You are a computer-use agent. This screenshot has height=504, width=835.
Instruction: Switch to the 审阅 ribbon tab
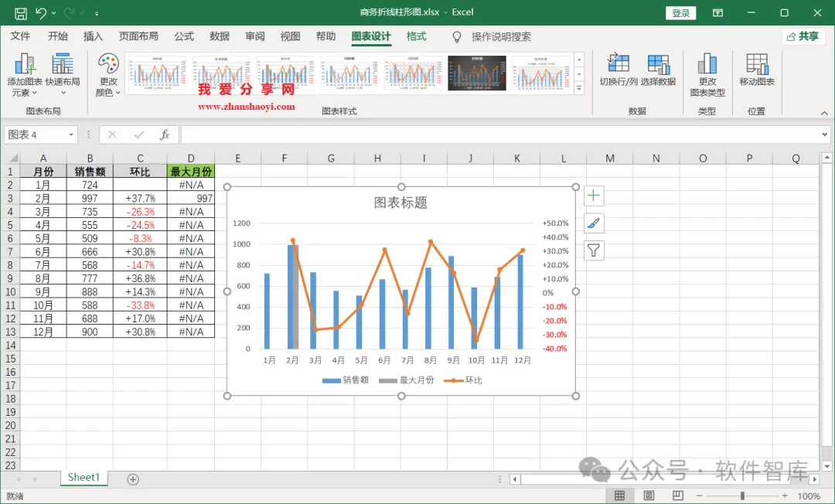click(255, 36)
